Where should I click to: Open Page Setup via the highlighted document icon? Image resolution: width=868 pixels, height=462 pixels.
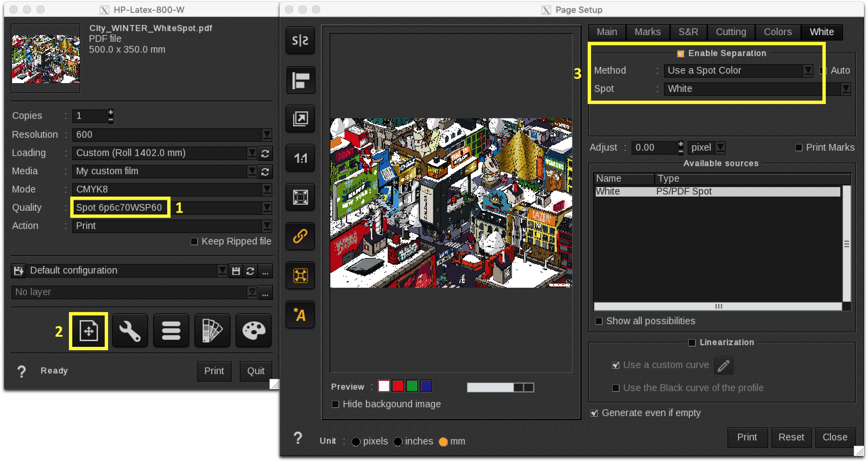[88, 331]
